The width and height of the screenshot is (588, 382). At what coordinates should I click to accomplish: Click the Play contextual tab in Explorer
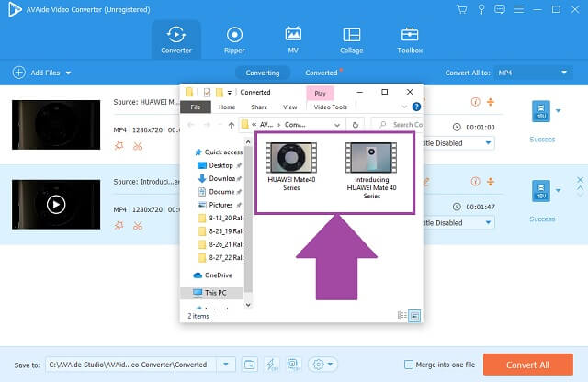pyautogui.click(x=320, y=94)
